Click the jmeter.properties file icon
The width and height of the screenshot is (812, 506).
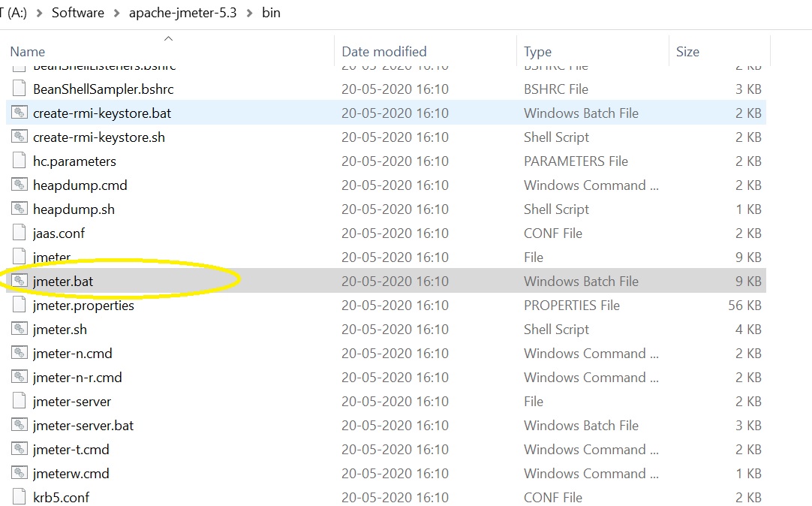(x=20, y=305)
